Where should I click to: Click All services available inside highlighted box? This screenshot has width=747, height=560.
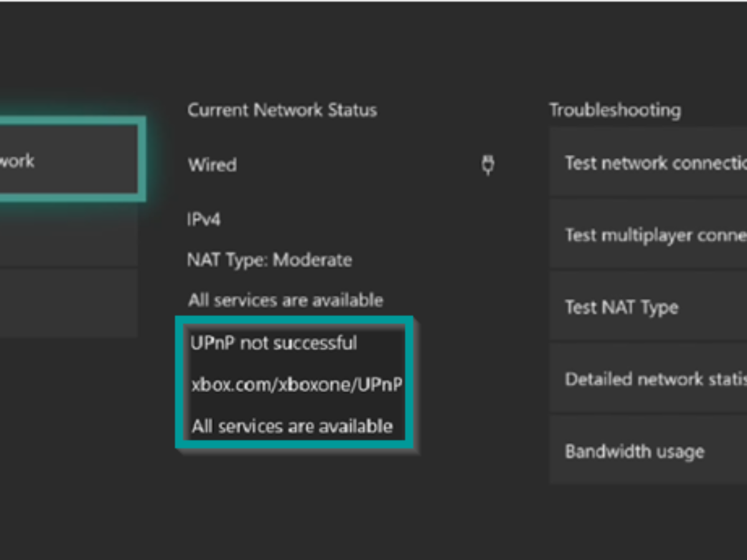click(292, 427)
